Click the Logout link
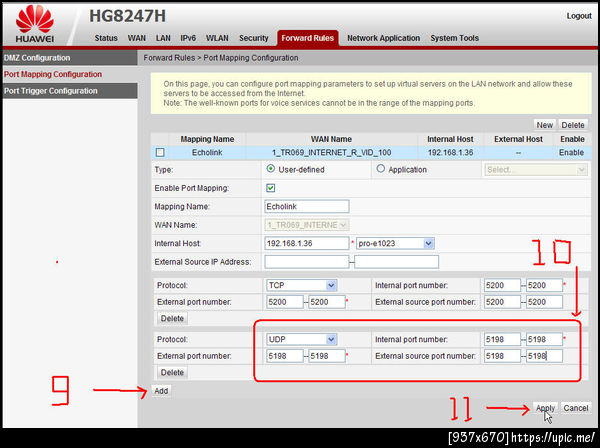600x448 pixels. point(579,16)
